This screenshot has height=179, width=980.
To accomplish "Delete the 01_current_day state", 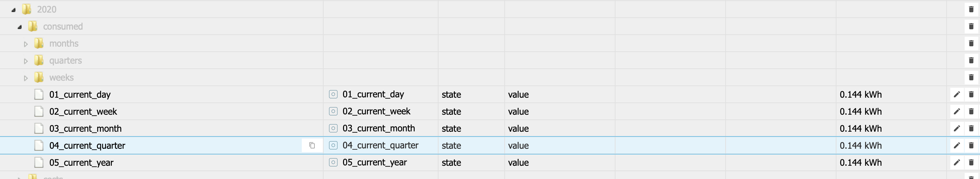I will point(971,94).
